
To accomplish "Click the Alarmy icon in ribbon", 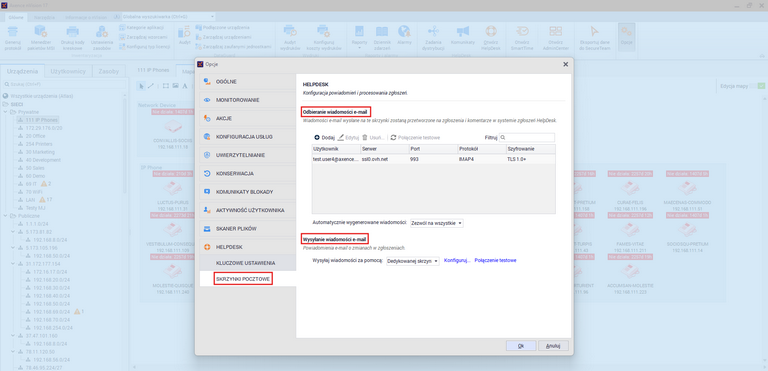I will point(404,32).
